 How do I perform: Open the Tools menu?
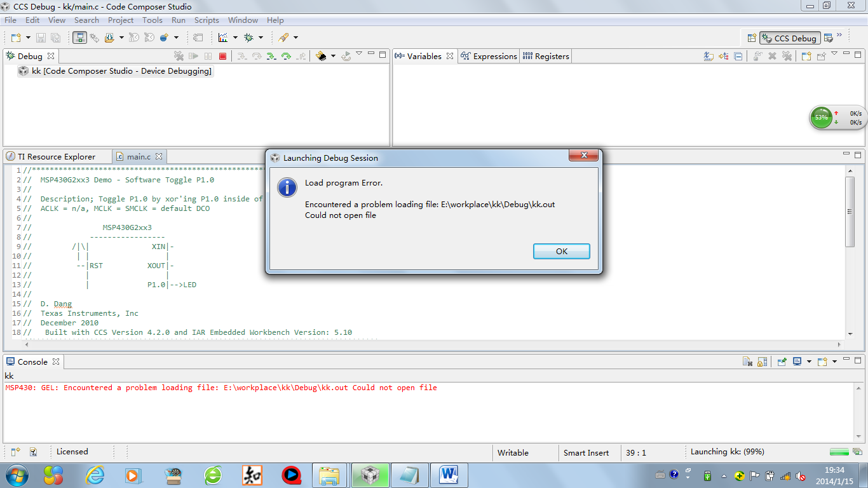[153, 20]
